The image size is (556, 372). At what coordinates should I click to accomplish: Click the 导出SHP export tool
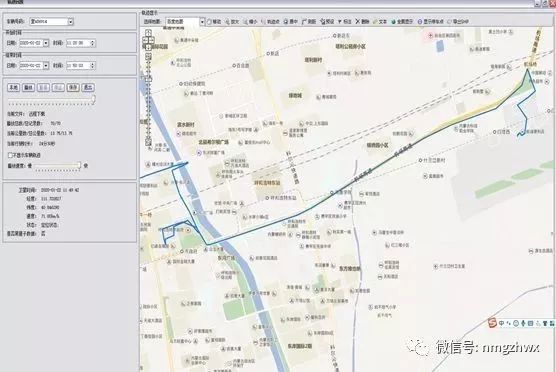[458, 22]
